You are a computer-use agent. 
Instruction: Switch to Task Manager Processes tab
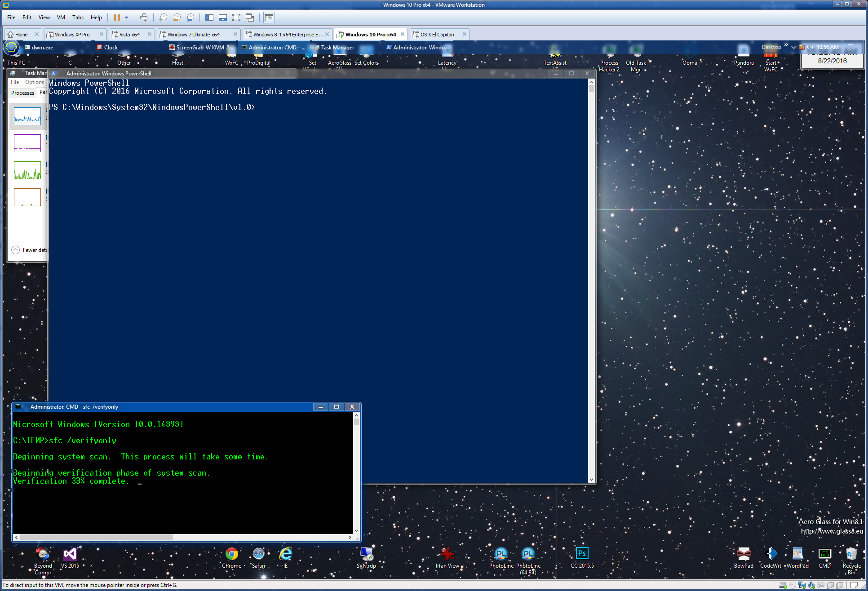[x=22, y=93]
